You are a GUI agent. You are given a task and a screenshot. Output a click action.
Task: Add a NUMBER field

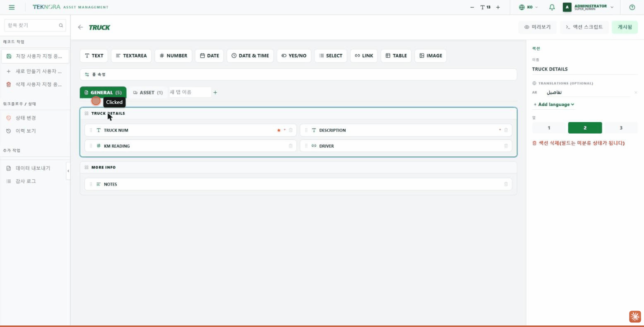(173, 55)
